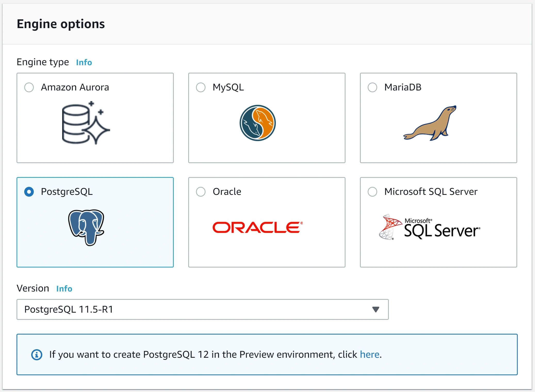Click the Amazon Aurora database sparkle icon
535x392 pixels.
click(86, 123)
